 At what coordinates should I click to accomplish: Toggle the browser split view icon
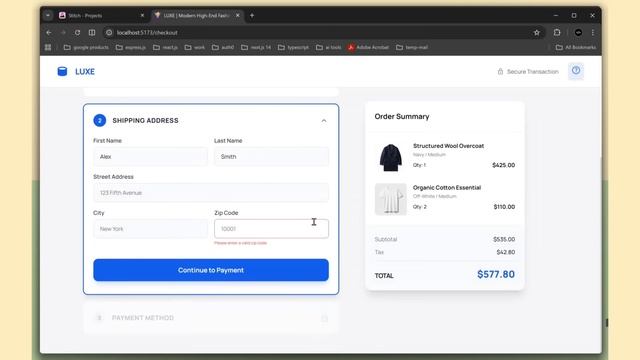pos(92,33)
